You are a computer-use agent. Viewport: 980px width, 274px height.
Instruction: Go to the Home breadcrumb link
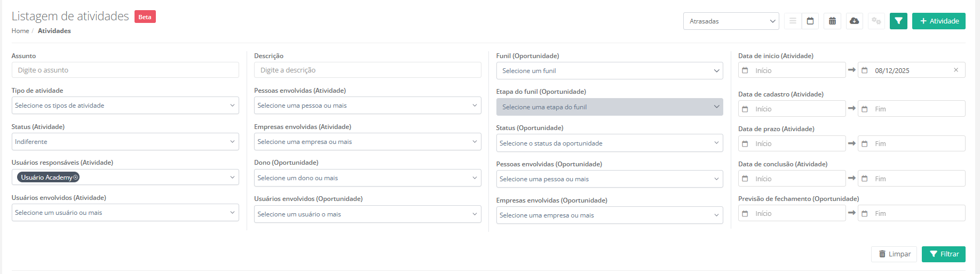20,31
